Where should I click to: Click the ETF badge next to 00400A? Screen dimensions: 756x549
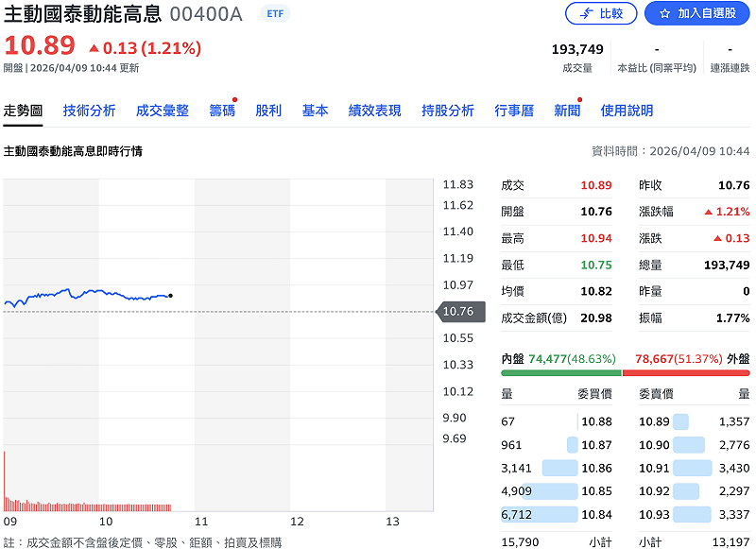click(x=274, y=14)
